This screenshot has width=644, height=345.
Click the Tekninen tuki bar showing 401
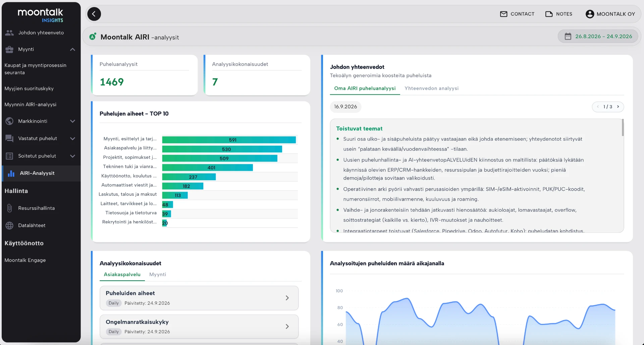point(208,168)
